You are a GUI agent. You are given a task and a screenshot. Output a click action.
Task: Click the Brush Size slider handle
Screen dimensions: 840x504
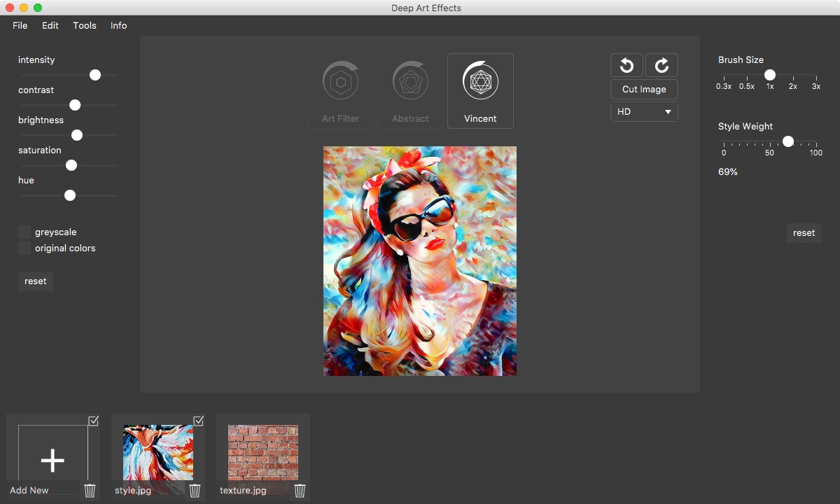pos(770,75)
